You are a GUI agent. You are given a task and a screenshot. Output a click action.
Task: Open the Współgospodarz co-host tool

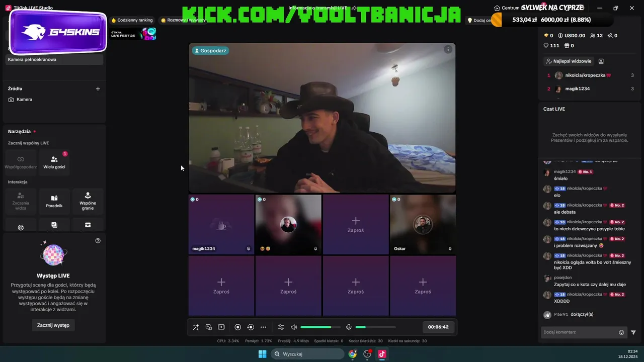(21, 162)
